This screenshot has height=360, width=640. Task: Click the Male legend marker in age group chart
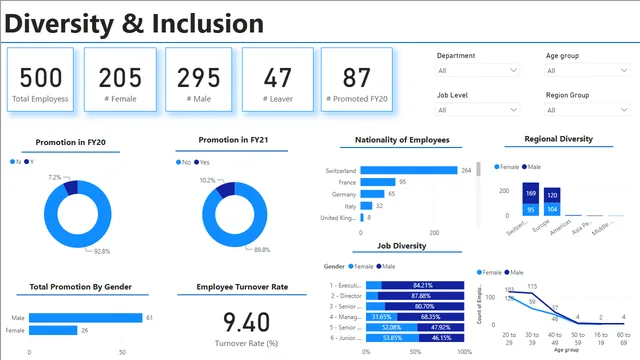pyautogui.click(x=507, y=272)
